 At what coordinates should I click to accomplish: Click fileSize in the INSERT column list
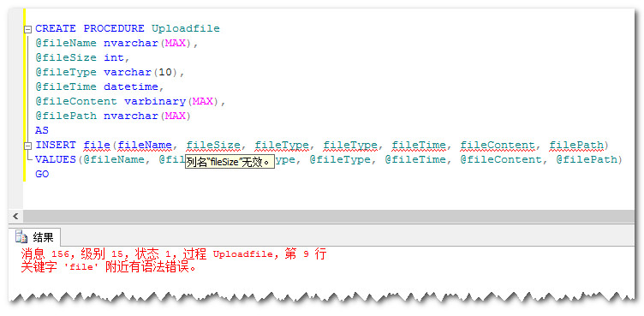(x=213, y=145)
